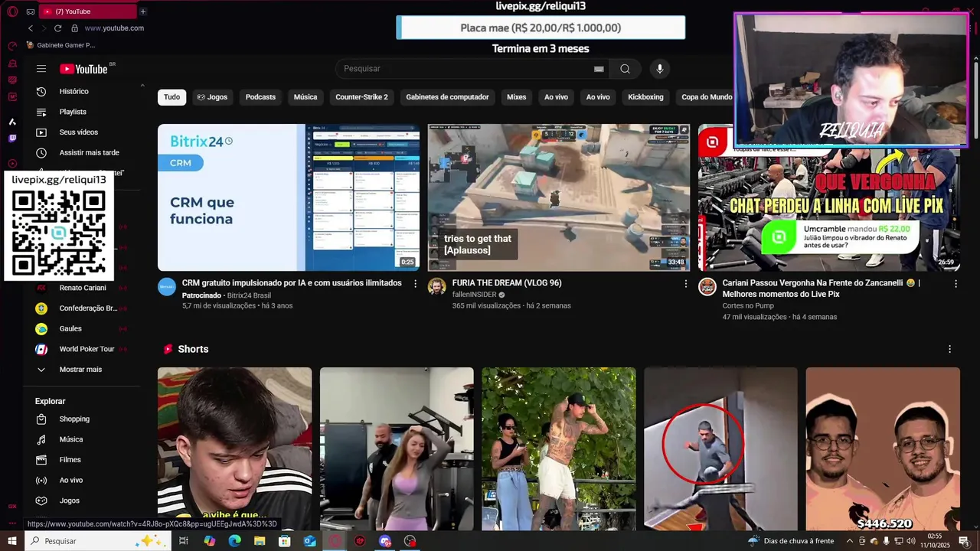Image resolution: width=980 pixels, height=551 pixels.
Task: Open the Opera menu logo
Action: coord(12,11)
